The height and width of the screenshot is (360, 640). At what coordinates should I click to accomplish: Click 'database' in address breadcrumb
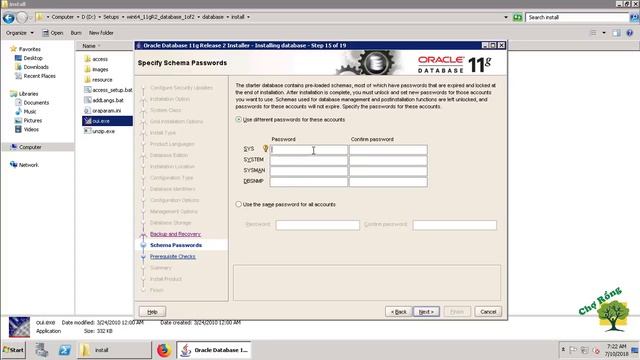[213, 17]
